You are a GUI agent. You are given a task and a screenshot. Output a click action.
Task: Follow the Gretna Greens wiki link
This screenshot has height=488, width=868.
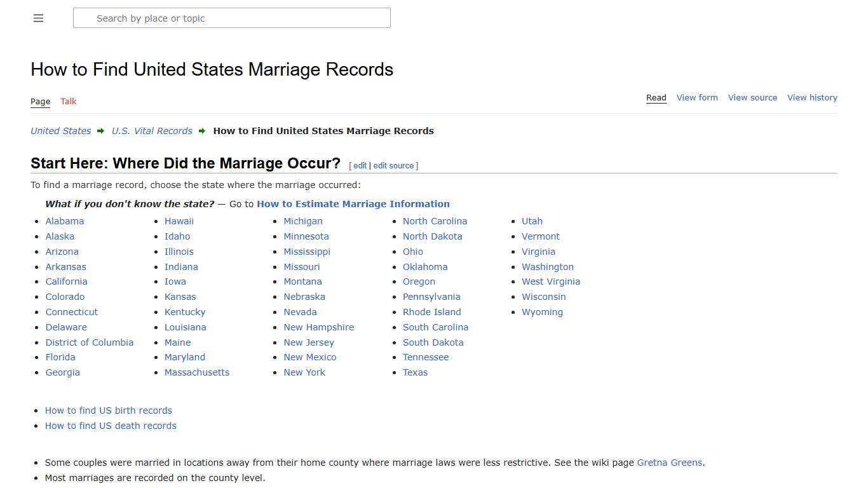[669, 463]
